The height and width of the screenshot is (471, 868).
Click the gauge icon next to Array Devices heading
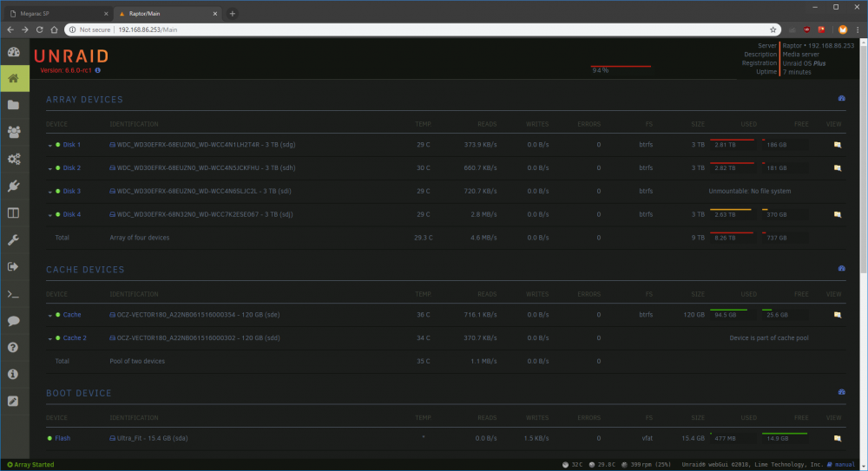click(841, 99)
